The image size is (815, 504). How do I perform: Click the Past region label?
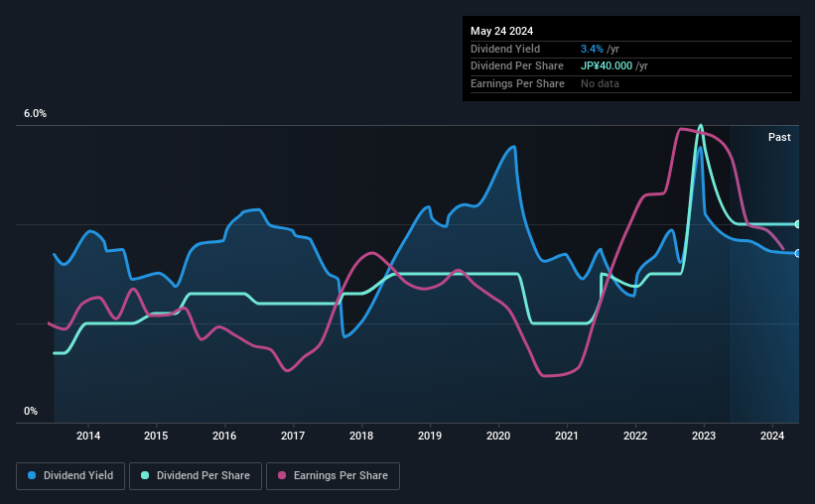click(x=779, y=137)
